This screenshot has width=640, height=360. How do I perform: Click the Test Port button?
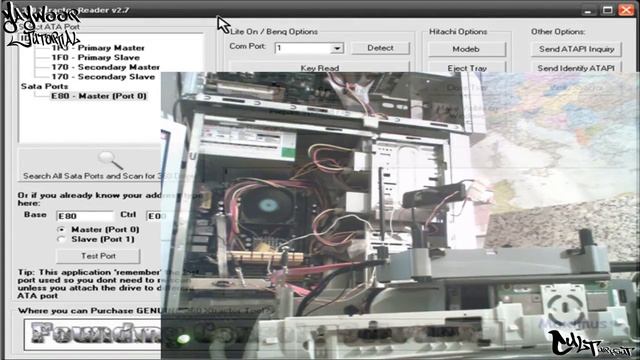click(98, 256)
